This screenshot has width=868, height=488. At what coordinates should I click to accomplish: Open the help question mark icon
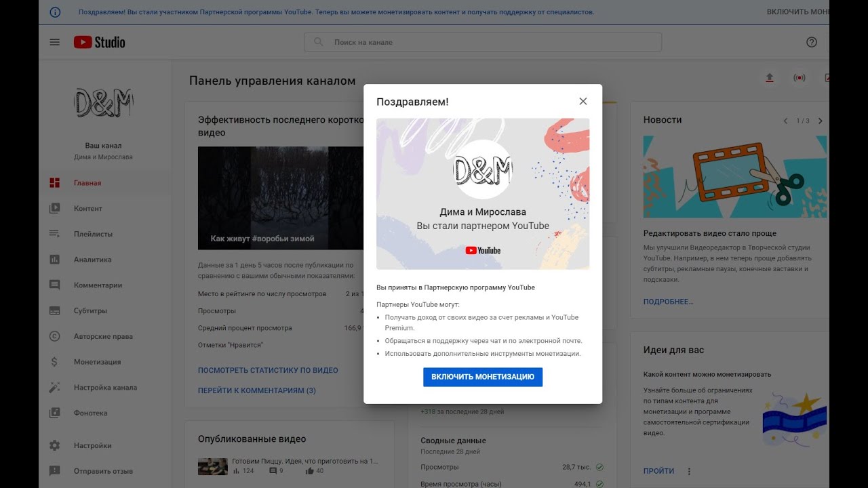tap(812, 42)
